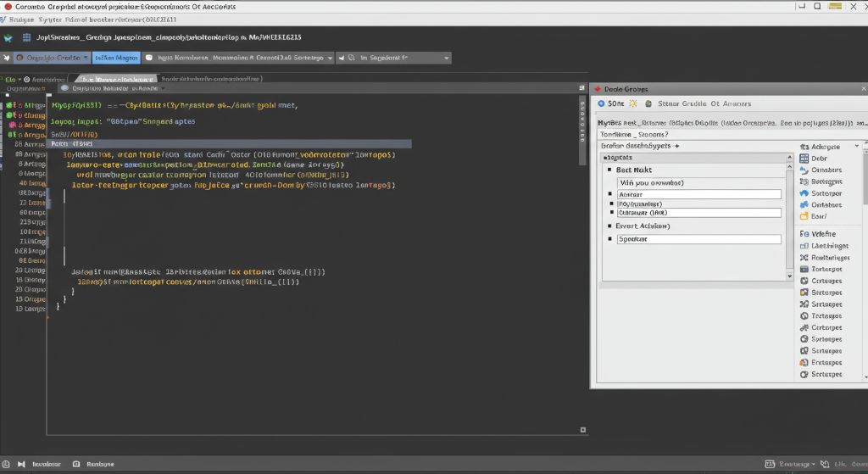
Task: Click the 'Bact Hukt' list heading
Action: (634, 170)
